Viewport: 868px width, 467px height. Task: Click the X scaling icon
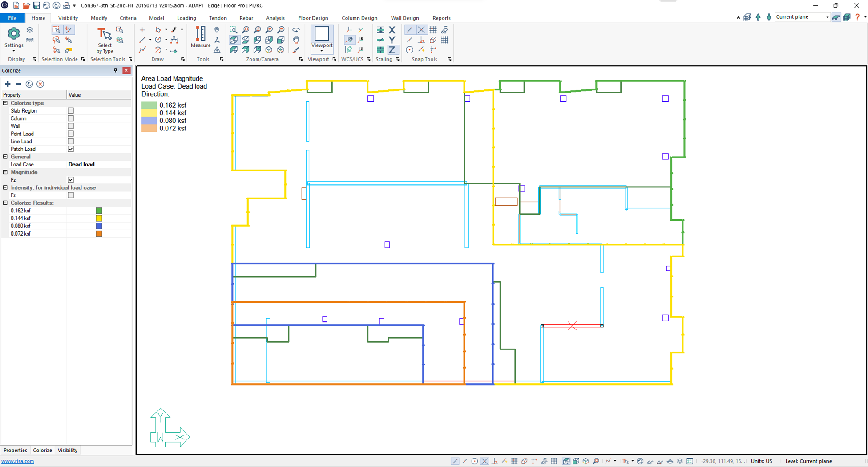click(392, 30)
